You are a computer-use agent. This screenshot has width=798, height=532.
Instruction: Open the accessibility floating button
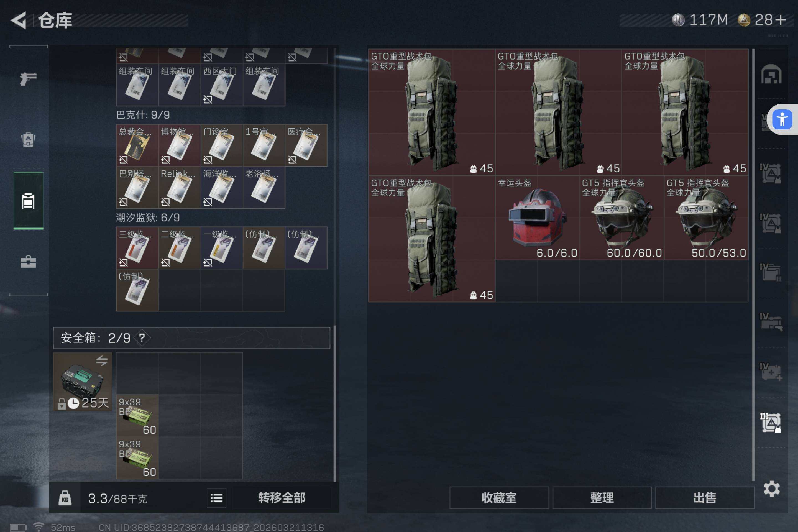tap(782, 119)
